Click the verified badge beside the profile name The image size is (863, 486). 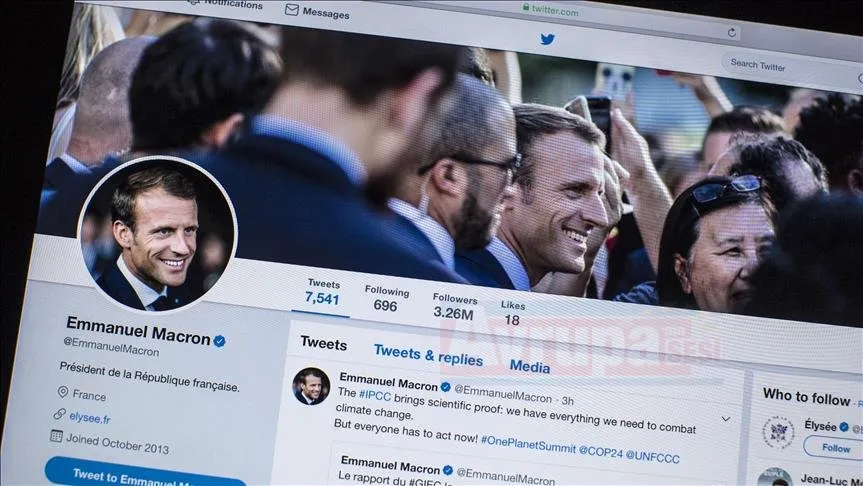point(219,341)
